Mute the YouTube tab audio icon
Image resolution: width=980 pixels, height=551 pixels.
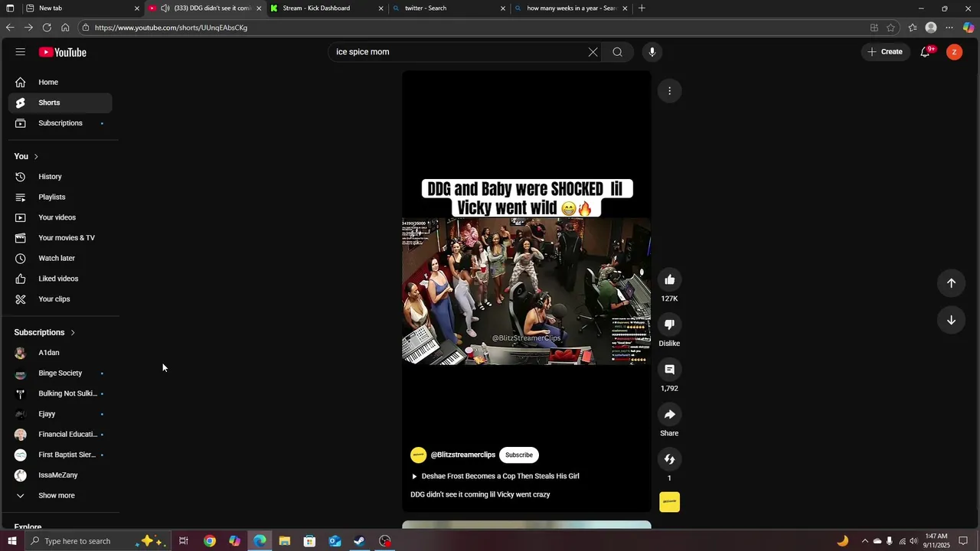(x=165, y=8)
